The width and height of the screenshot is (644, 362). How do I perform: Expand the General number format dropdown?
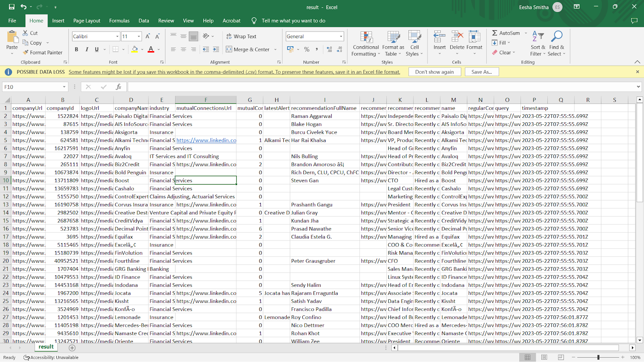click(341, 36)
